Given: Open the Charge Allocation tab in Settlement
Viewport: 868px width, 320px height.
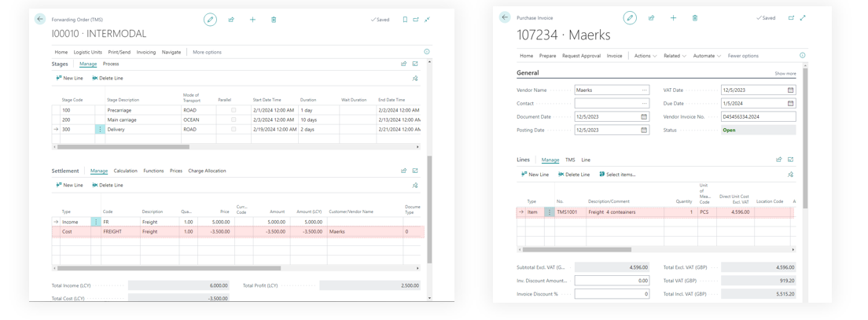Looking at the screenshot, I should pos(207,171).
